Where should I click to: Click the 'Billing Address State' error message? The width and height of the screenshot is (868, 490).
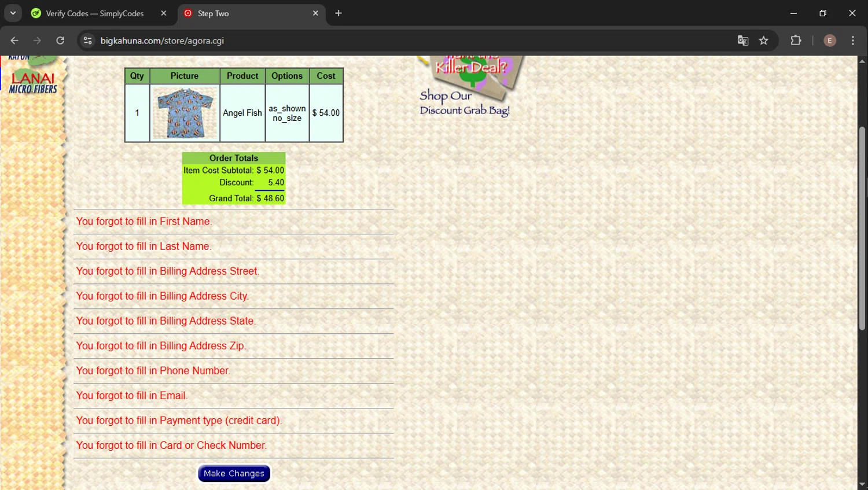[x=165, y=321]
